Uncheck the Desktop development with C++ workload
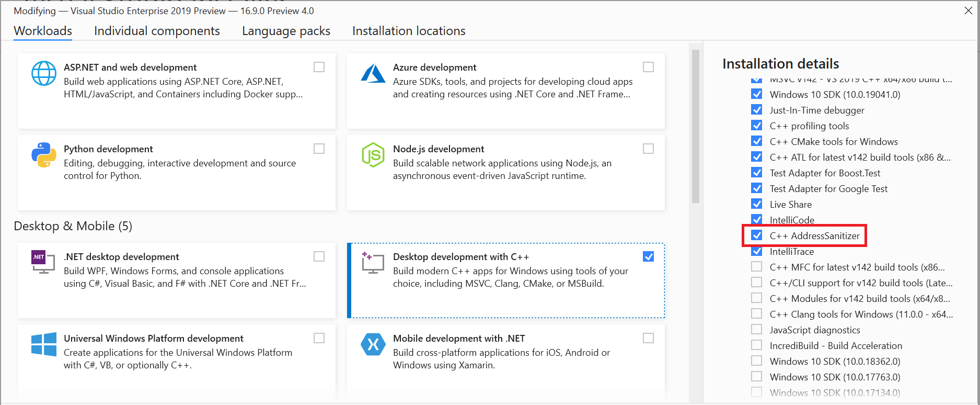 tap(648, 256)
